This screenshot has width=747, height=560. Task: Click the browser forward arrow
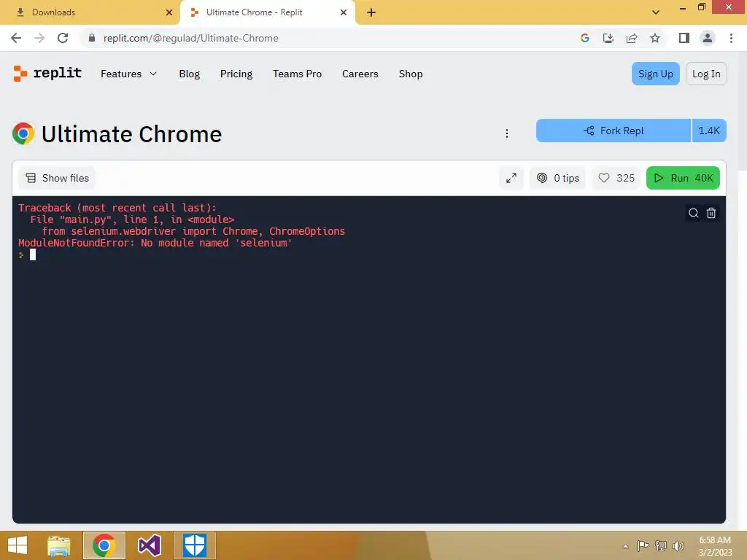point(39,38)
